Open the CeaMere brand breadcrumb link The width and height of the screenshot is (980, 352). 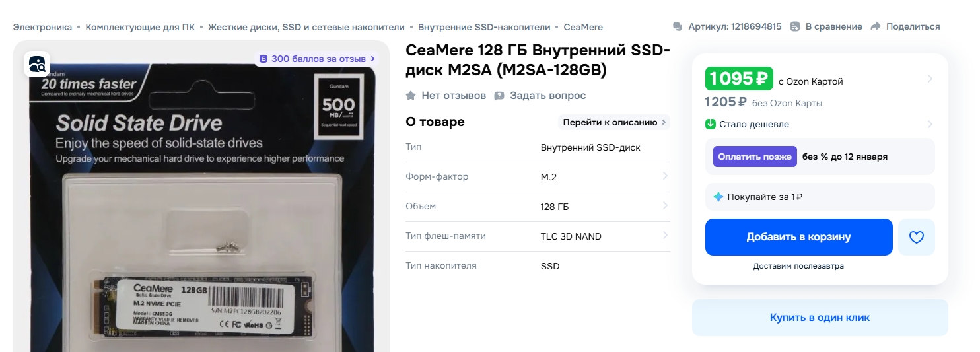582,27
